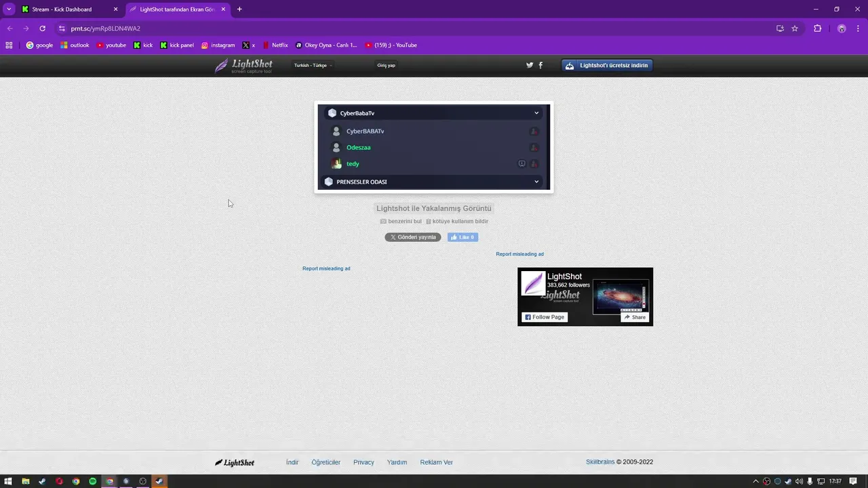Open footer Reklam Ver link

point(436,462)
